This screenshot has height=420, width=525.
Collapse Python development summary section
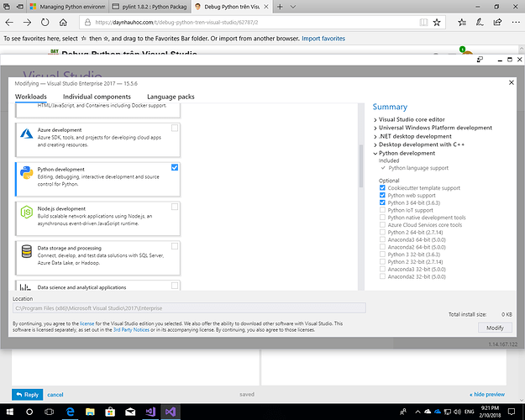point(375,154)
